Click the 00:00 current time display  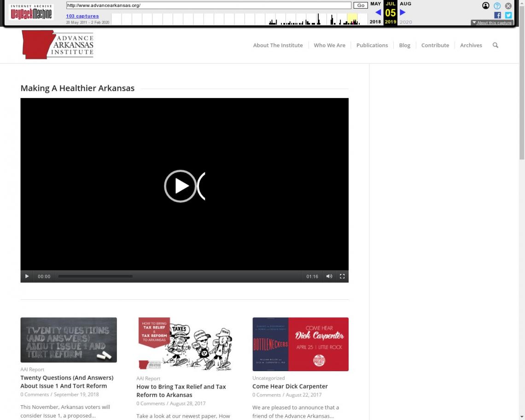[x=44, y=276]
